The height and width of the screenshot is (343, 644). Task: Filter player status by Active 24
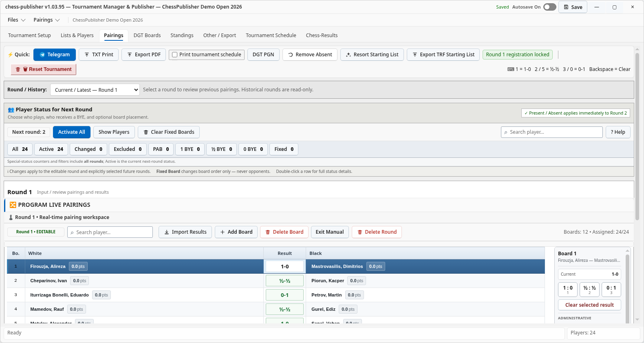click(51, 149)
